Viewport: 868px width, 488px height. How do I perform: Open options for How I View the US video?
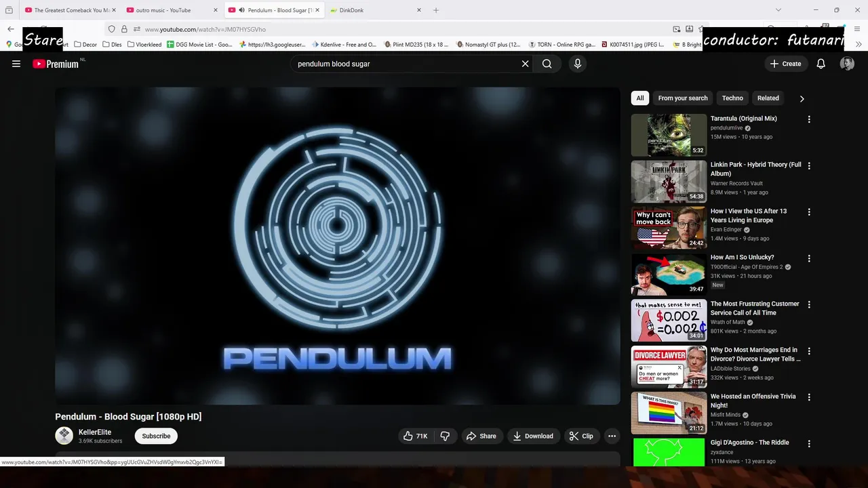coord(809,212)
